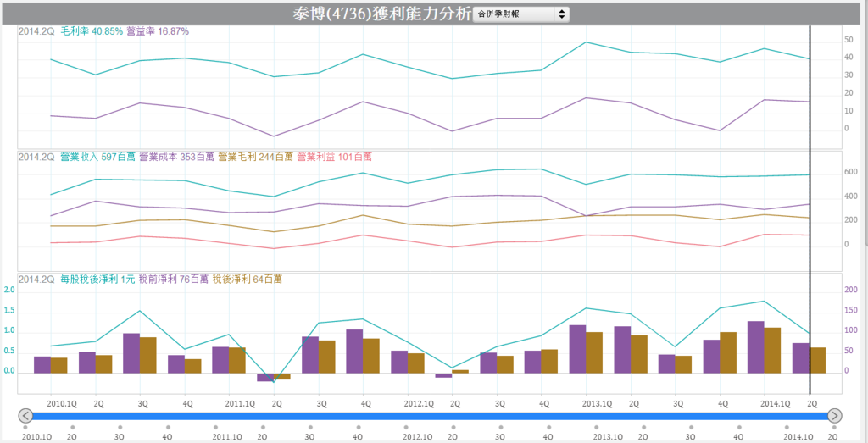This screenshot has width=868, height=443.
Task: Select the 2013.1Q marker dot under the range slider
Action: click(597, 428)
